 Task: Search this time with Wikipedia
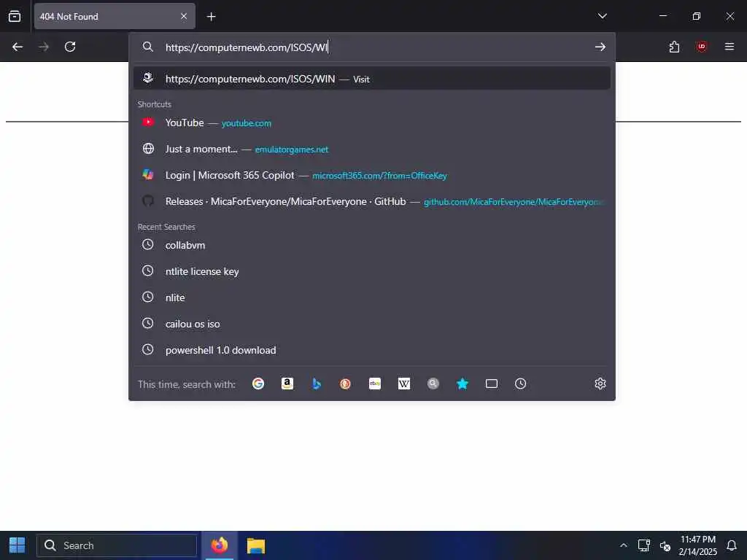[404, 384]
